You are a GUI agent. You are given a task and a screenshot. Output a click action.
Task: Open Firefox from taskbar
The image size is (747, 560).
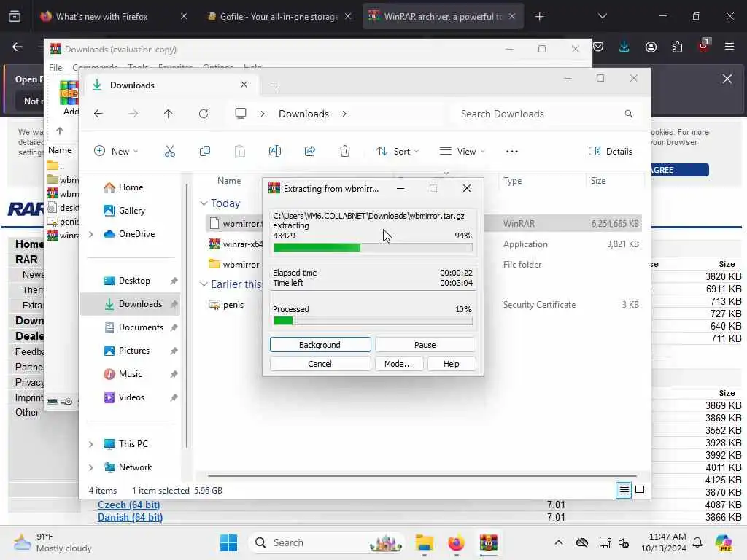(456, 542)
